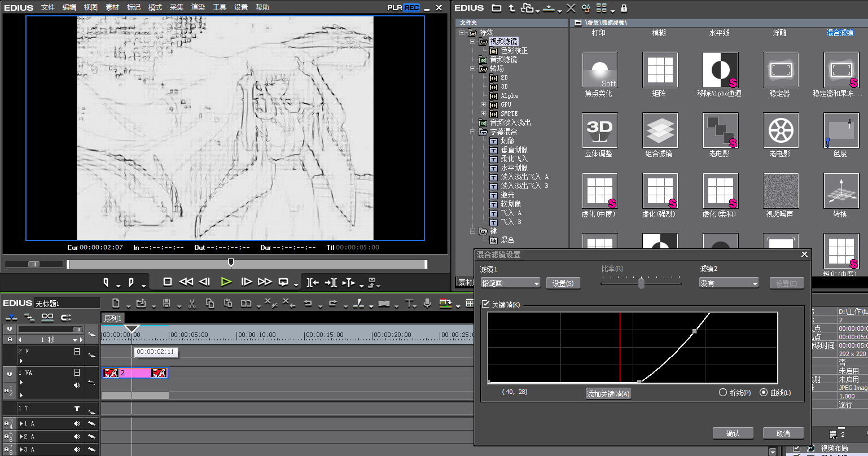Click the 比率 ratio slider handle
The image size is (868, 456).
(x=641, y=283)
